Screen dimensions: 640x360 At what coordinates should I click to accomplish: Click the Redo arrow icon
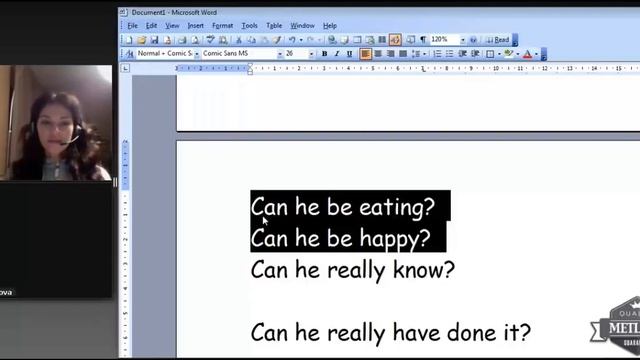pos(311,40)
